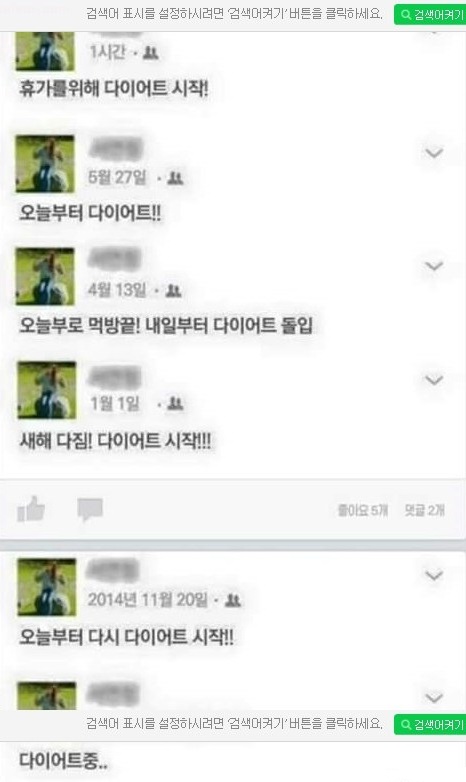Open chevron menu on 1월 1일 post
Screen dimensions: 466x782
[x=434, y=381]
